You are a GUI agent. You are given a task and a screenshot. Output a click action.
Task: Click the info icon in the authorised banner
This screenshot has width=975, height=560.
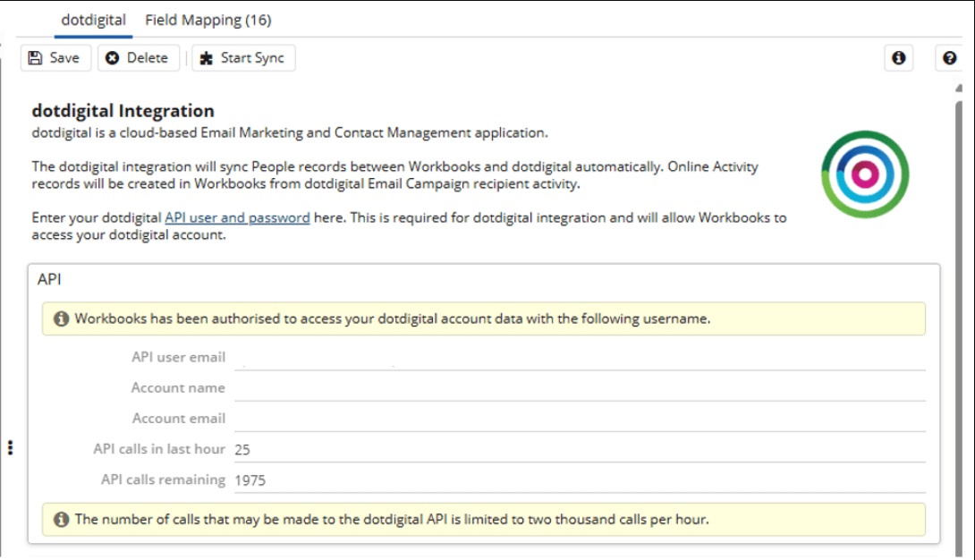click(x=61, y=318)
